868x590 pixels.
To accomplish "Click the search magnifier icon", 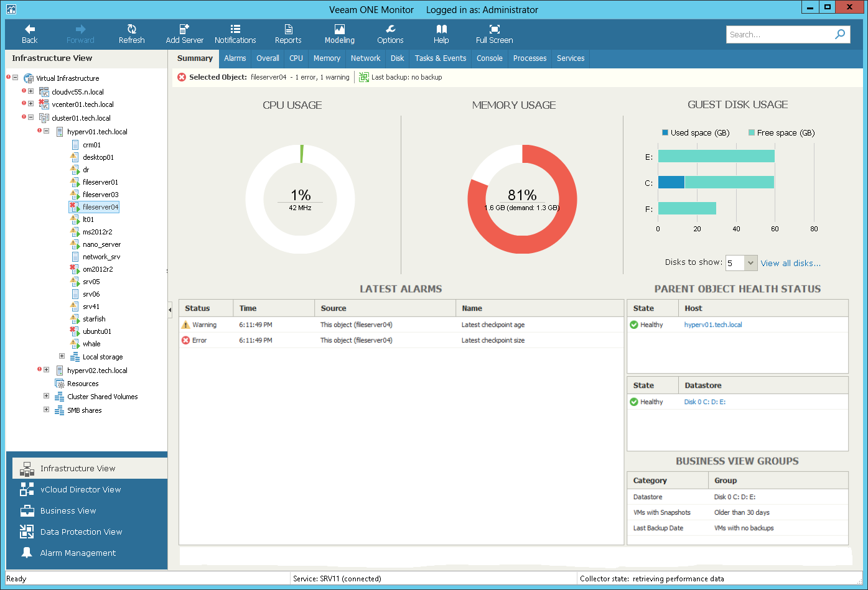I will (x=840, y=34).
